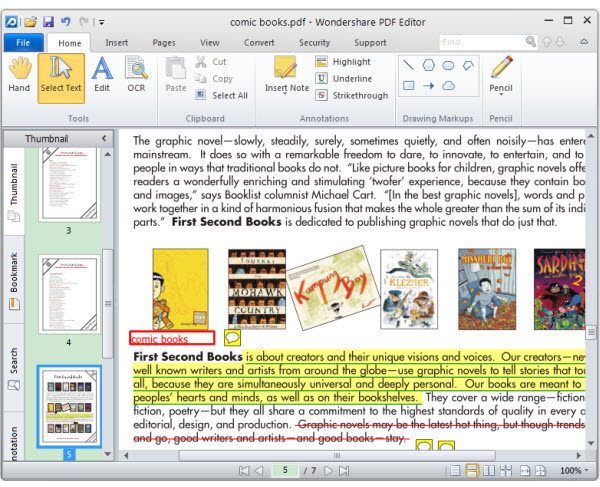Select page 4 thumbnail
The image size is (600, 487).
pos(69,294)
